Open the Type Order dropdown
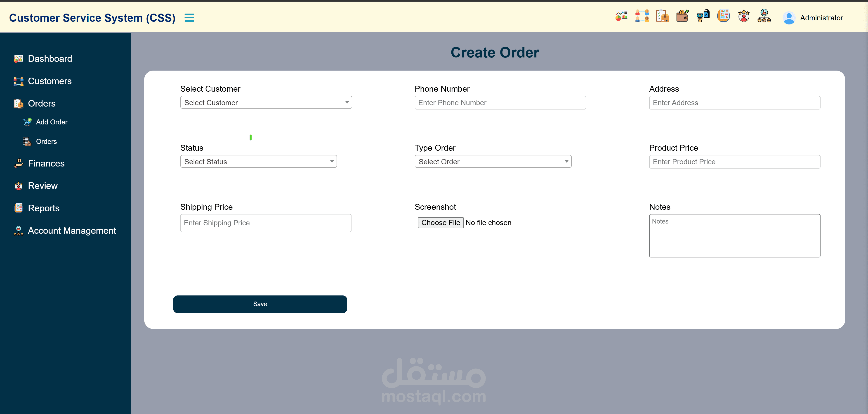 point(493,162)
